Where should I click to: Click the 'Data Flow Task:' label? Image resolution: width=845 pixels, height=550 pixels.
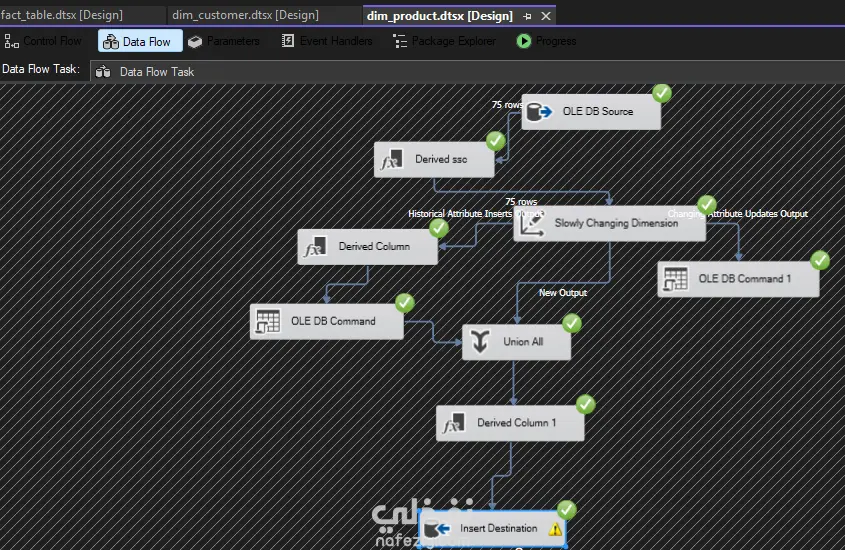41,69
